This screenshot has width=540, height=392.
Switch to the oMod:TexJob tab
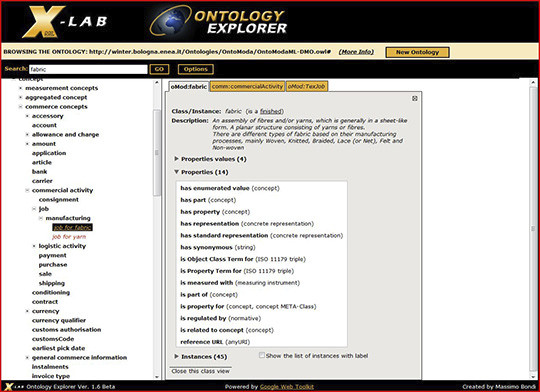pos(307,86)
